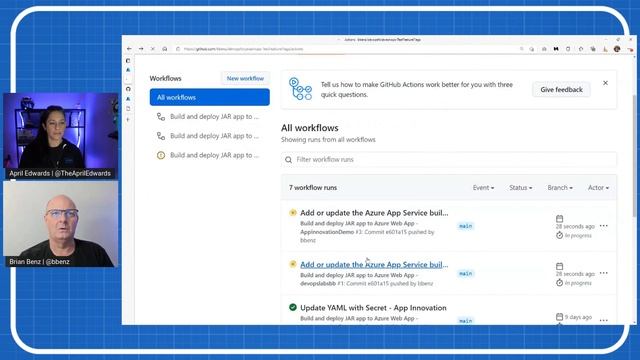Click the github.com address bar URL
The height and width of the screenshot is (360, 640).
pyautogui.click(x=243, y=49)
